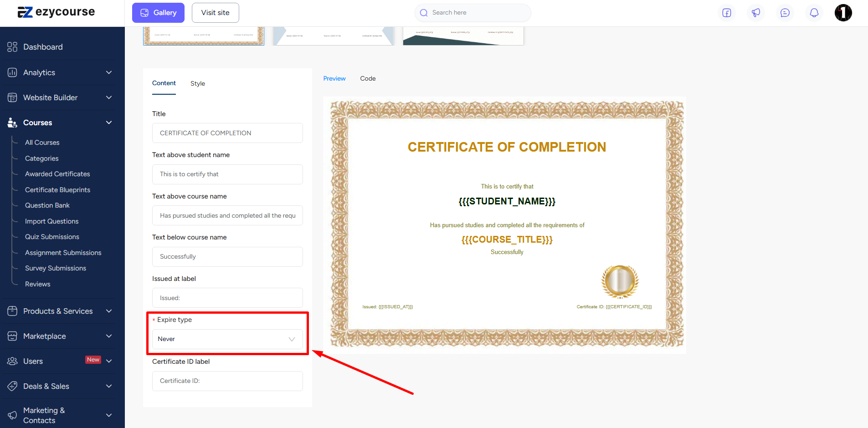
Task: Click the Dashboard grid icon
Action: pyautogui.click(x=12, y=47)
